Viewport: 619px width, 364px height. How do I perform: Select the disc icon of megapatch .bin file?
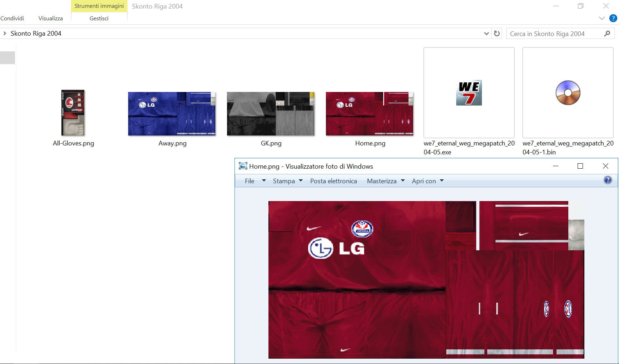pos(568,93)
